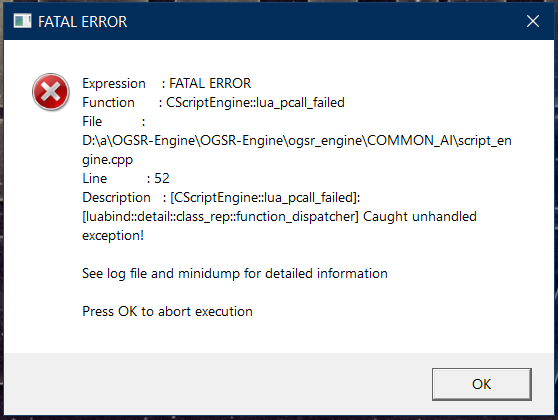Image resolution: width=558 pixels, height=420 pixels.
Task: Click the application icon in title bar
Action: click(22, 21)
